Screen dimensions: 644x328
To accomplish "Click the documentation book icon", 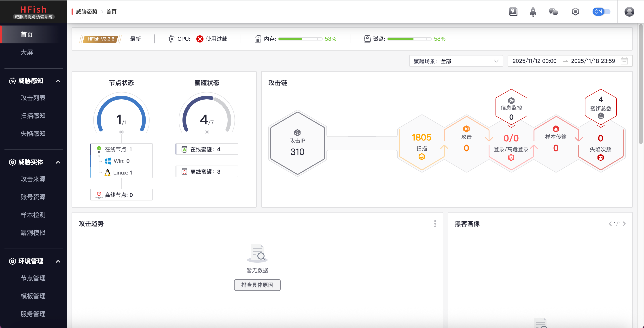I will [x=513, y=12].
